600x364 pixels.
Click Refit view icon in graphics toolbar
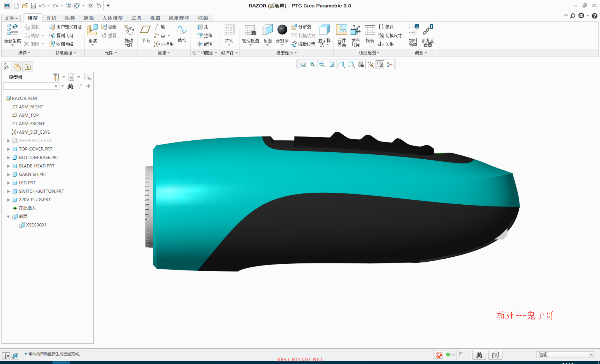pyautogui.click(x=303, y=64)
